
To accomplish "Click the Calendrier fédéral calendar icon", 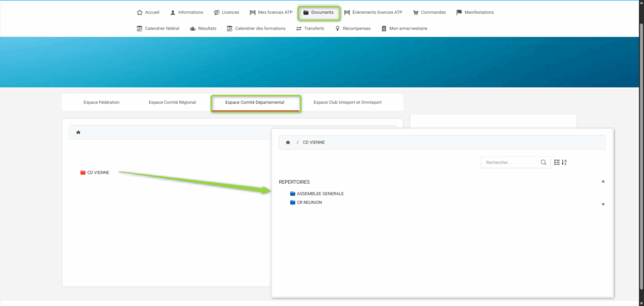I will [140, 28].
